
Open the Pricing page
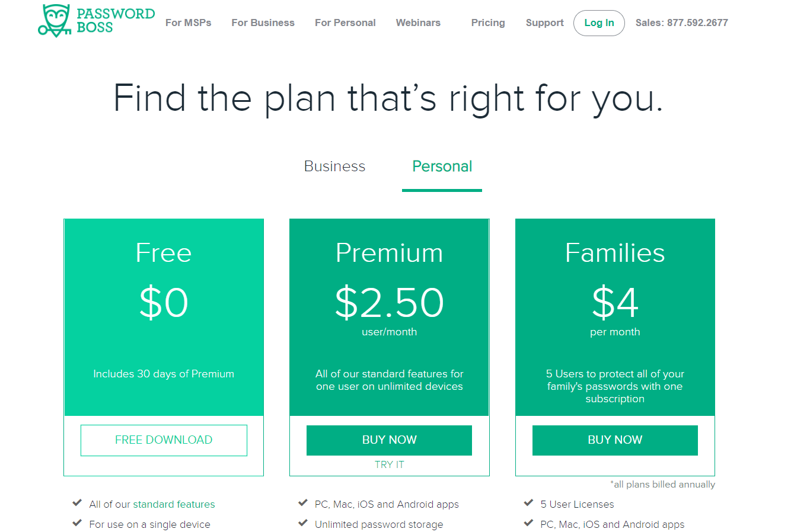(x=488, y=23)
